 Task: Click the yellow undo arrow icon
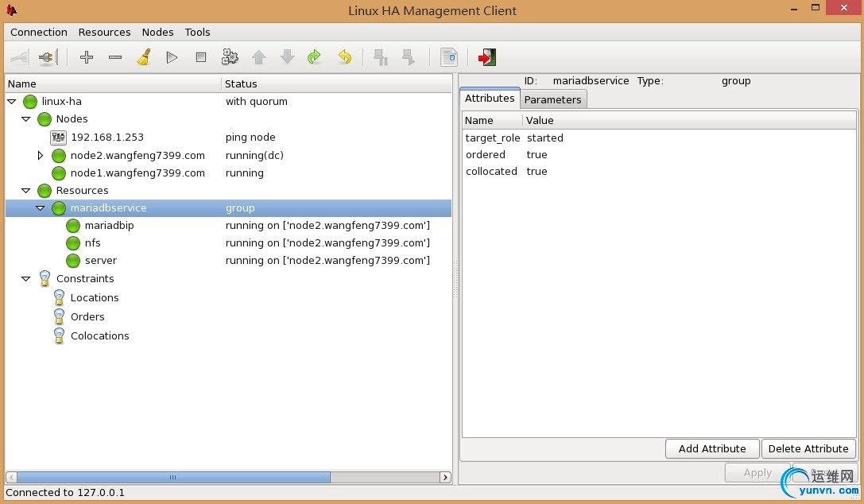[344, 57]
